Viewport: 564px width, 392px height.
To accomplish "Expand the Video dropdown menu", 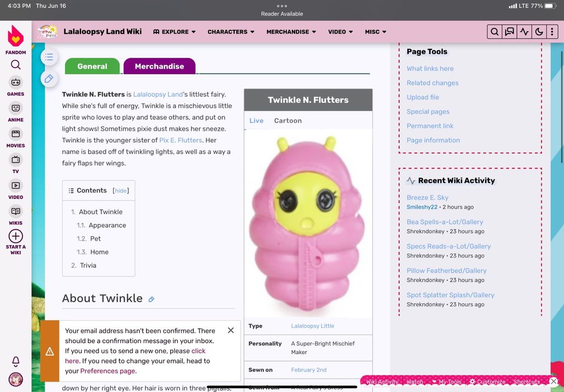I will click(340, 31).
